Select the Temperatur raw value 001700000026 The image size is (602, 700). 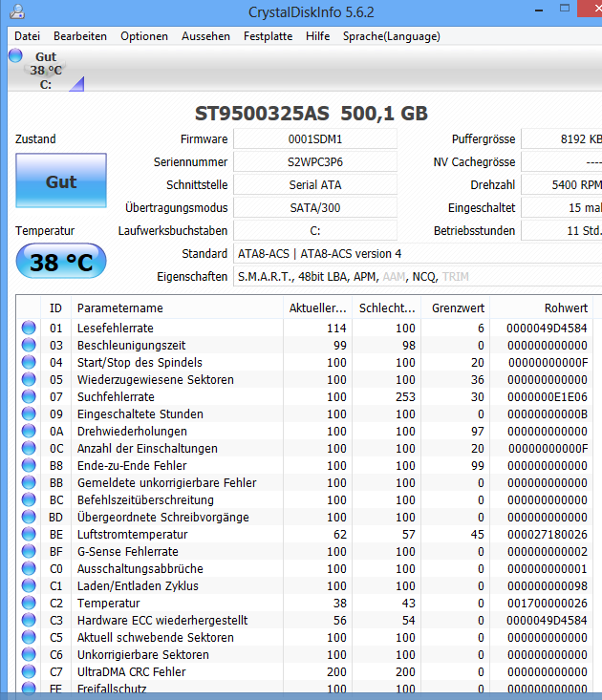[548, 604]
